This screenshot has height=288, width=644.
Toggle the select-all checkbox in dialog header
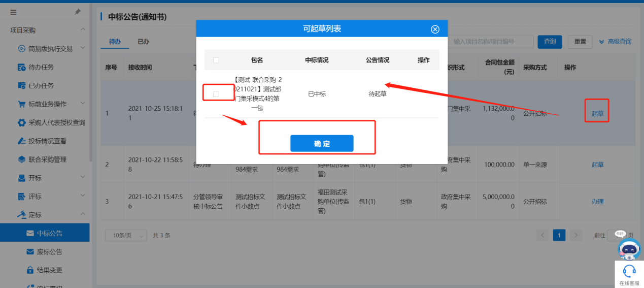click(216, 60)
